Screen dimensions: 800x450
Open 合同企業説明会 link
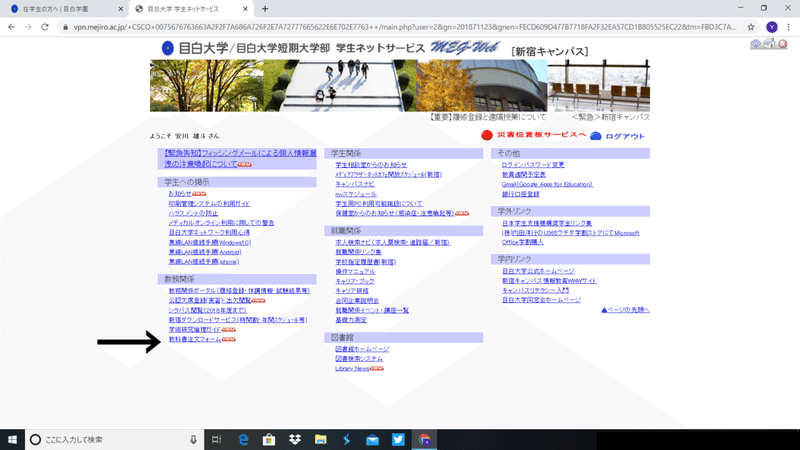(357, 301)
